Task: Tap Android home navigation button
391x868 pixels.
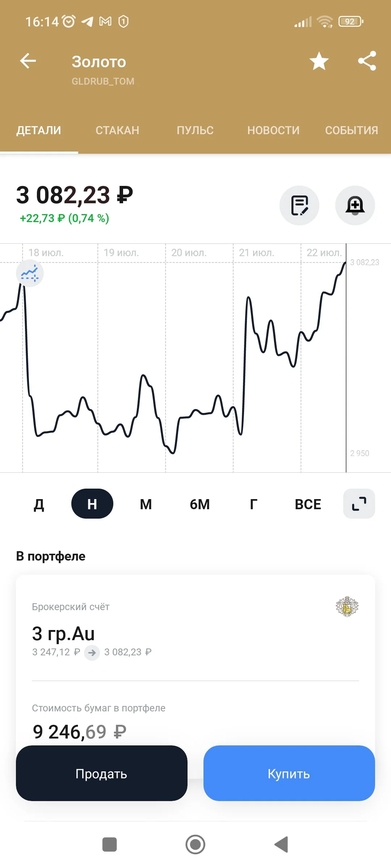Action: pos(195,844)
